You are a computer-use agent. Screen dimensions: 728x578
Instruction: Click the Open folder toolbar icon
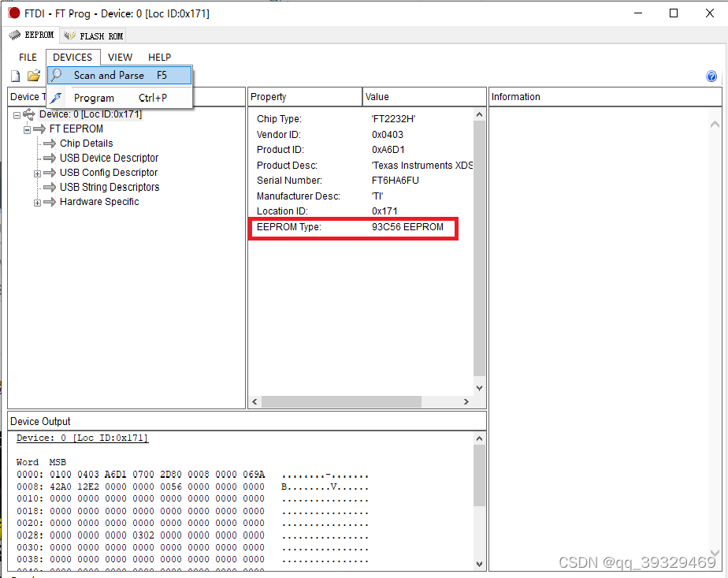point(33,75)
